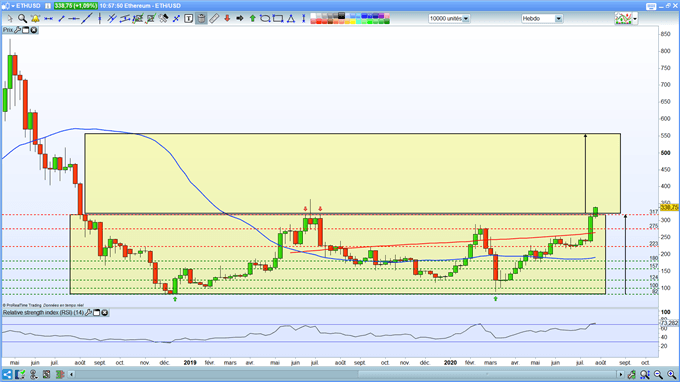Maximize the RSI indicator panel
The width and height of the screenshot is (680, 382).
[97, 313]
